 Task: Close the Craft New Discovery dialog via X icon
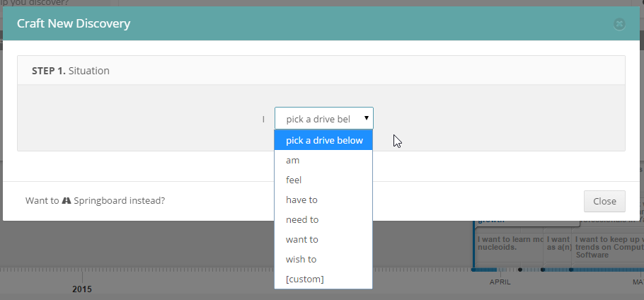coord(619,24)
